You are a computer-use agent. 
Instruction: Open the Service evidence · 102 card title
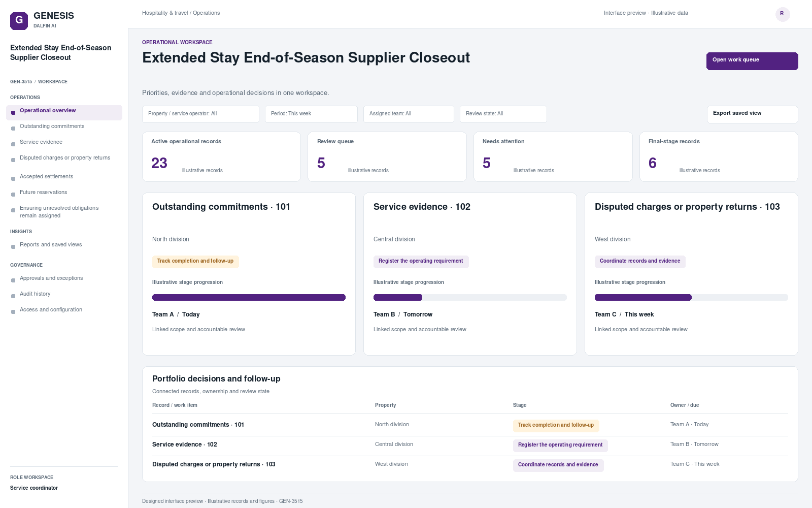(x=422, y=207)
